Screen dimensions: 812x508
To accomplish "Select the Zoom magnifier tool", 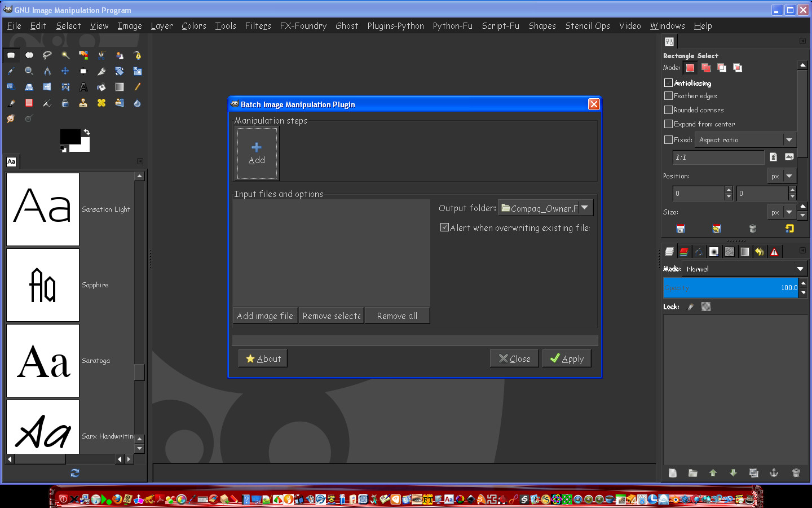I will [29, 71].
